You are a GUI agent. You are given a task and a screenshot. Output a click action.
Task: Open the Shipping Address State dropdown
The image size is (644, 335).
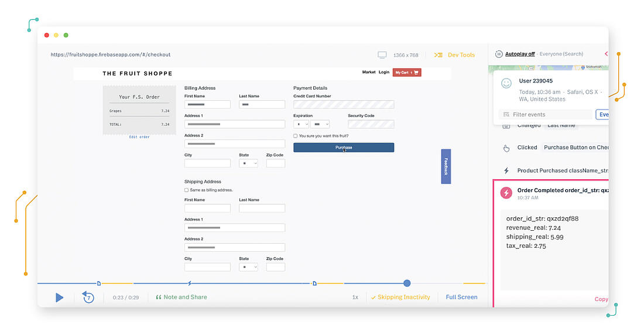pos(248,266)
